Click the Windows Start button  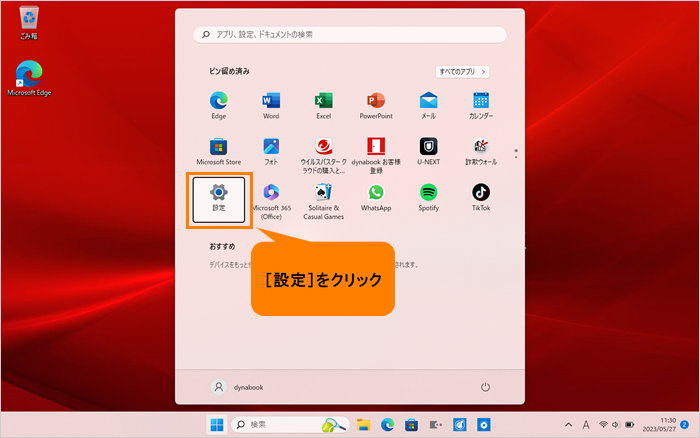click(x=217, y=425)
